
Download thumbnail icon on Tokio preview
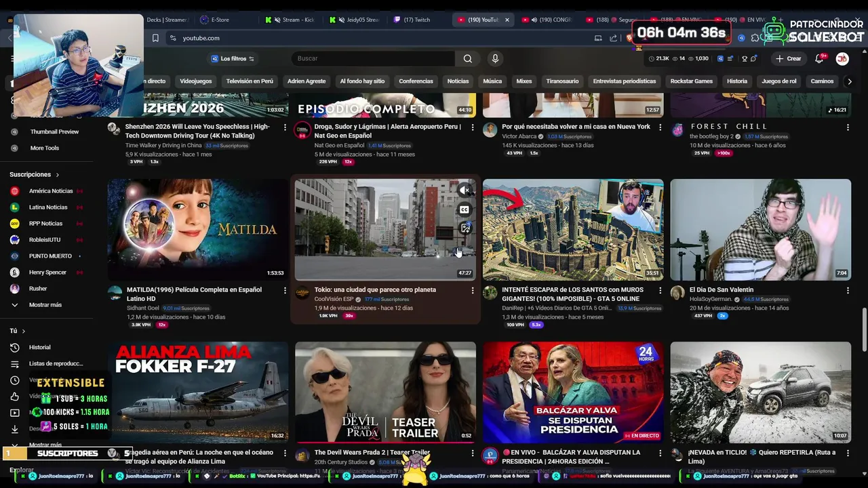(465, 228)
